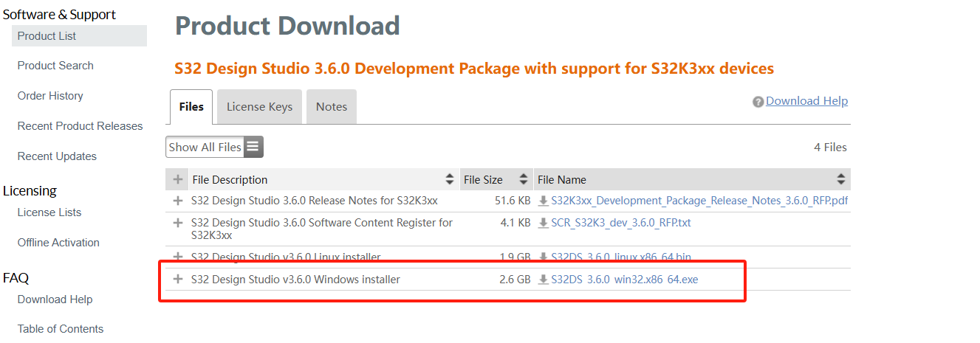The image size is (980, 343).
Task: Open Order History page
Action: (50, 96)
